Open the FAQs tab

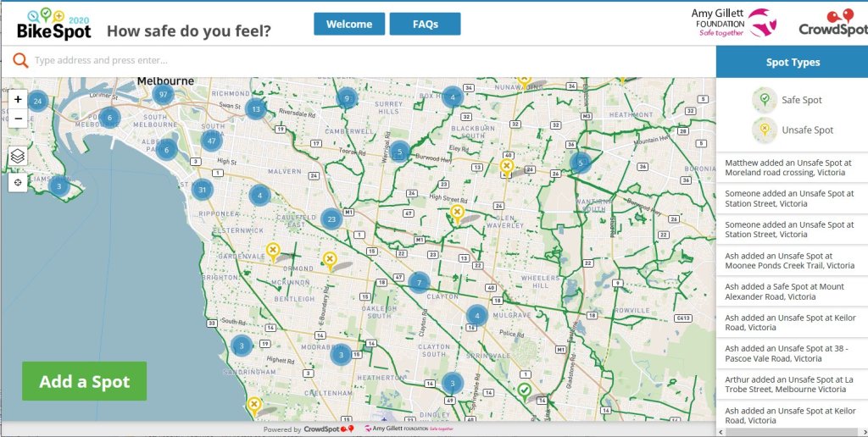[425, 24]
